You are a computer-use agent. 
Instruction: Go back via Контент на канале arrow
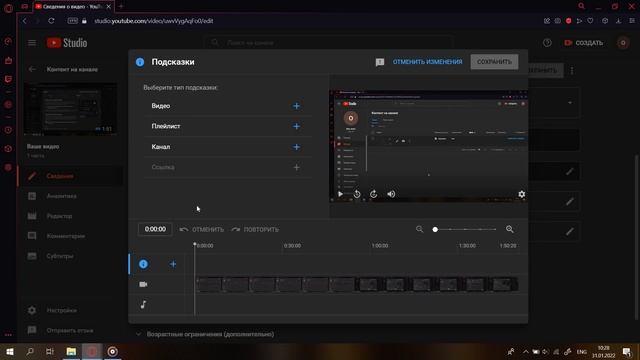[x=32, y=69]
